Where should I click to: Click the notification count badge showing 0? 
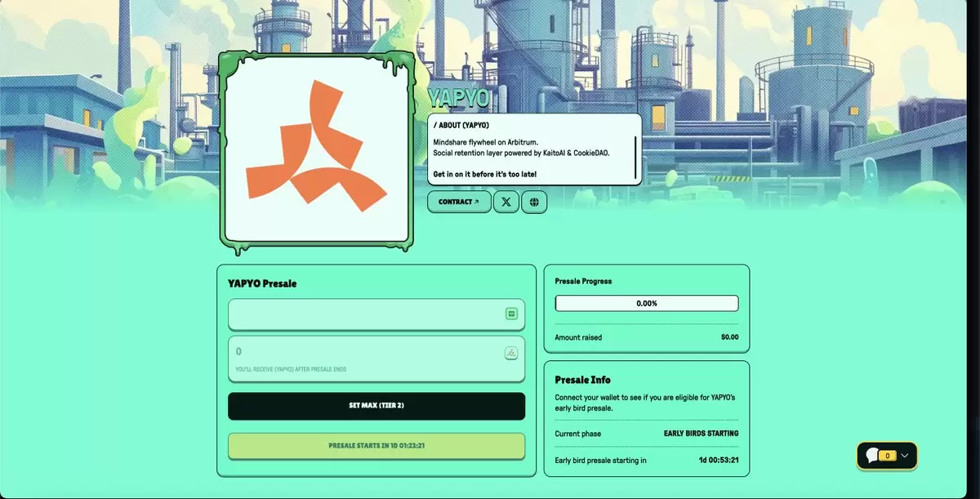tap(888, 456)
